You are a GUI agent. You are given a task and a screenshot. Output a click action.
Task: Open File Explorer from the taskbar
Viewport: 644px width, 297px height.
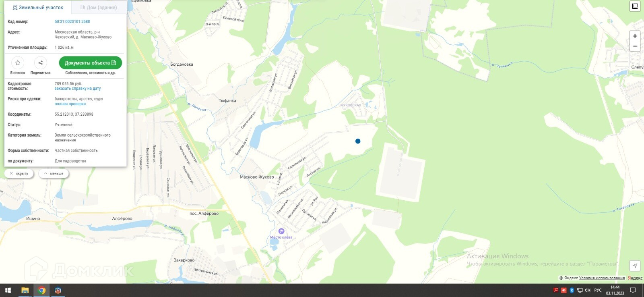click(x=25, y=290)
